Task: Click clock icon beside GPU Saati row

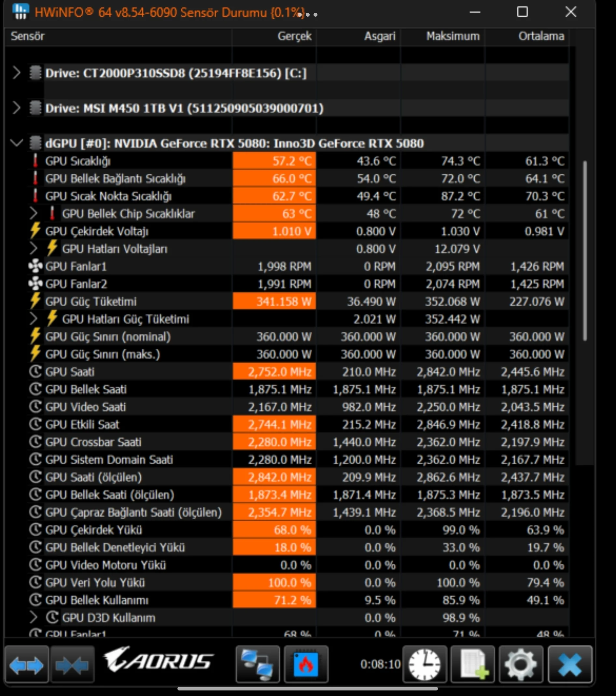Action: coord(35,371)
